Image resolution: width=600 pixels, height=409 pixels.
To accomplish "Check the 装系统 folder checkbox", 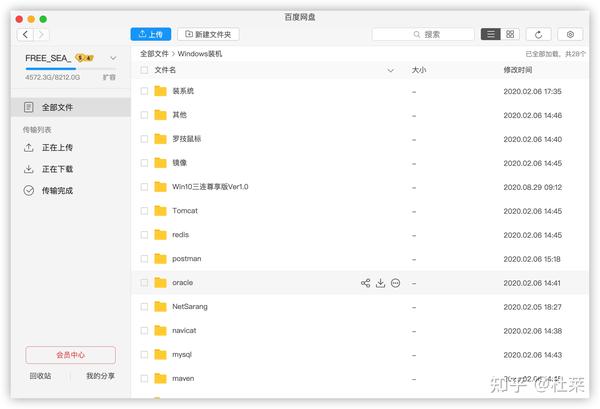I will tap(144, 91).
